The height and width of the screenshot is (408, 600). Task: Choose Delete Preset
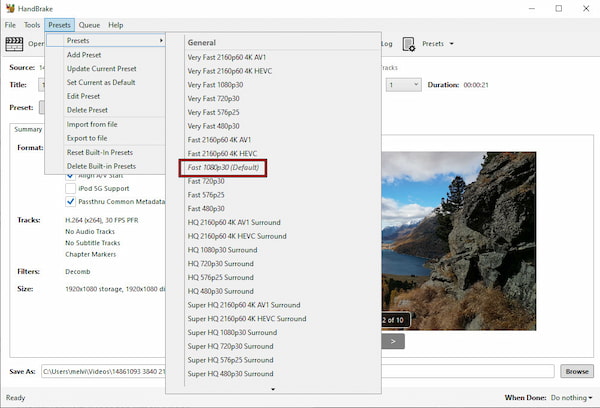[87, 110]
